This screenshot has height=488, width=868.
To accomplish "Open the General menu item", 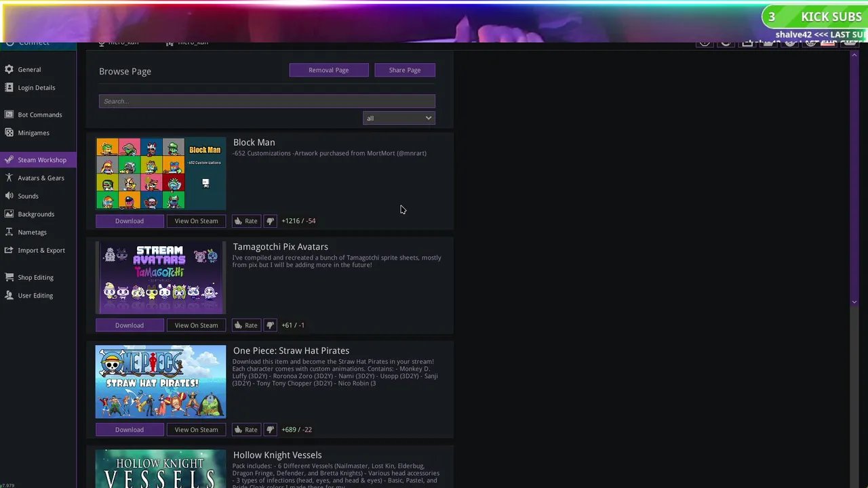I will [29, 69].
